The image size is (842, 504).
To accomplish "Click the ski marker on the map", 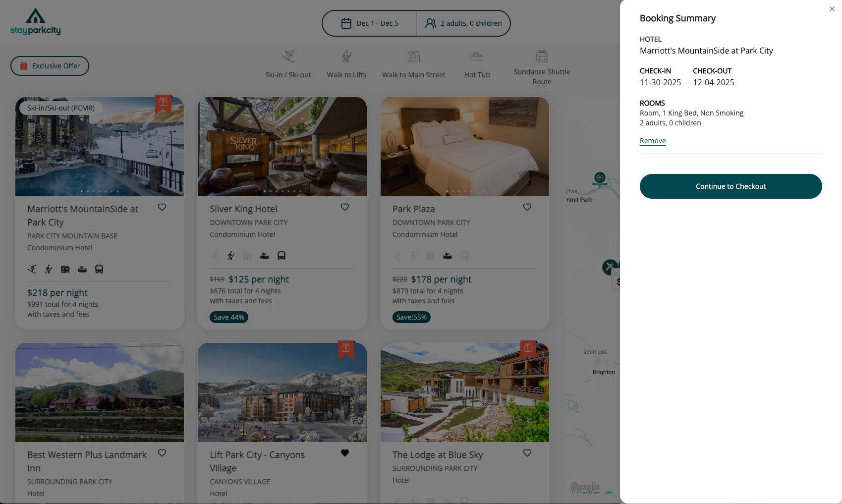I will pyautogui.click(x=610, y=267).
